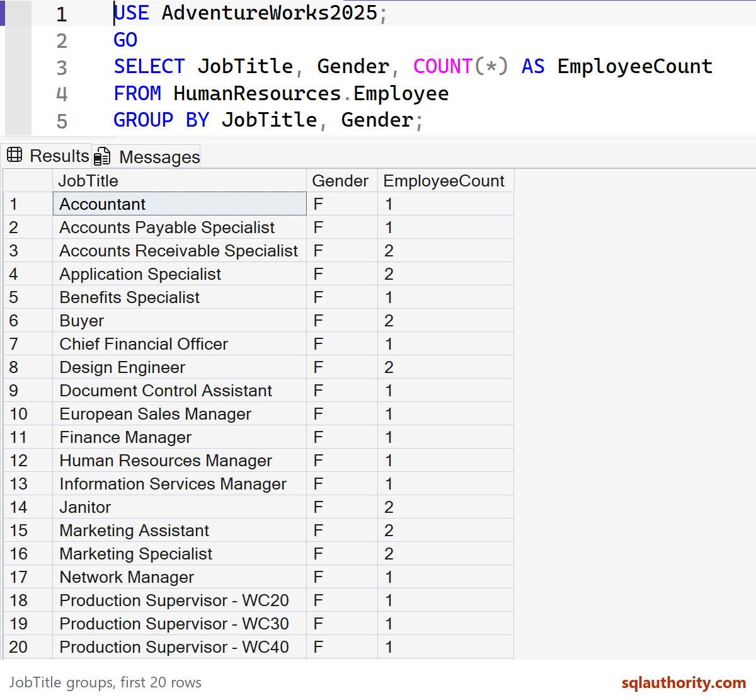
Task: Select the Buyer cell
Action: tap(180, 321)
